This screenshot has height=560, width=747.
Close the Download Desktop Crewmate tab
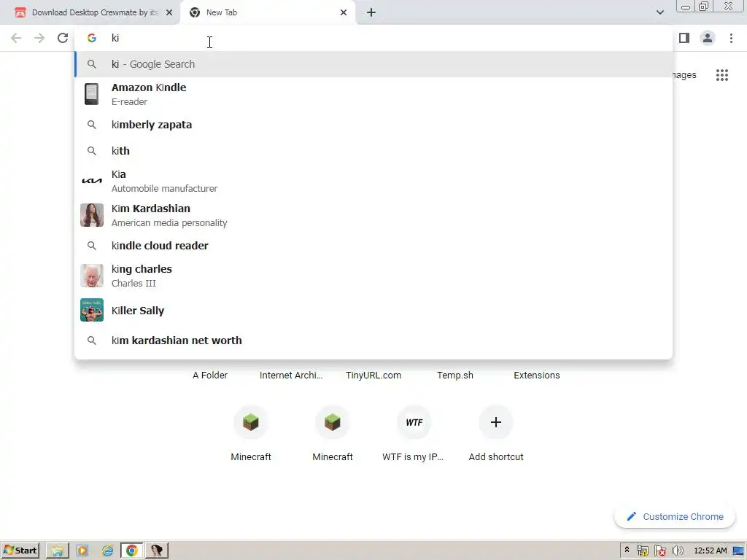click(169, 12)
